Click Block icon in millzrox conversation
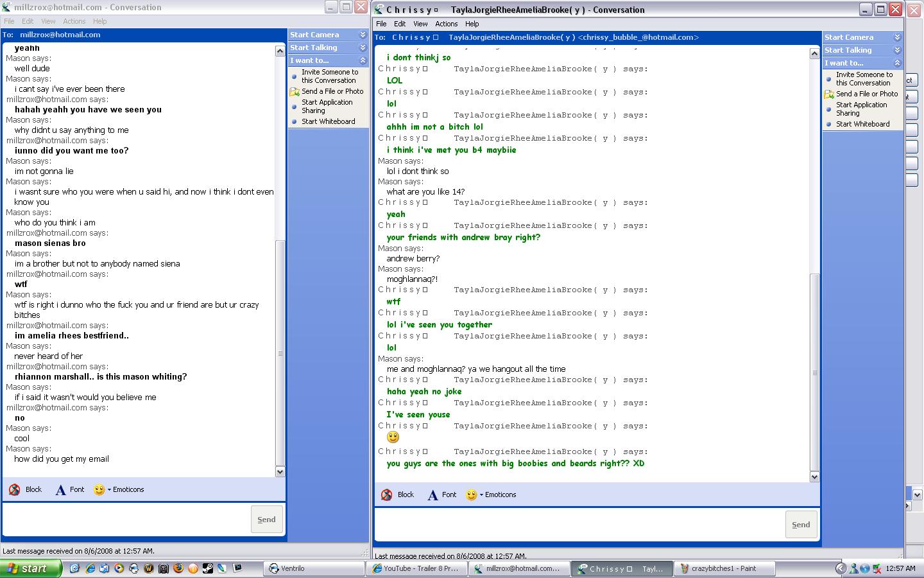The width and height of the screenshot is (924, 578). 15,490
